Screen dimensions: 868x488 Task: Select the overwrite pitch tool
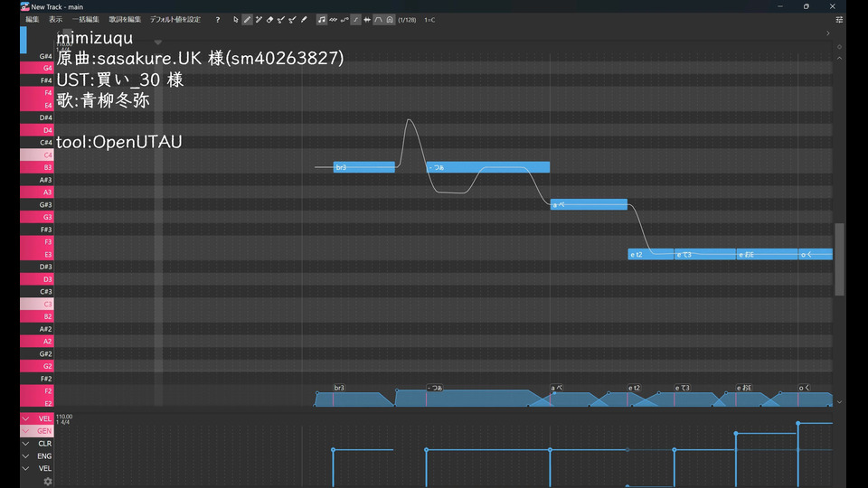point(292,20)
